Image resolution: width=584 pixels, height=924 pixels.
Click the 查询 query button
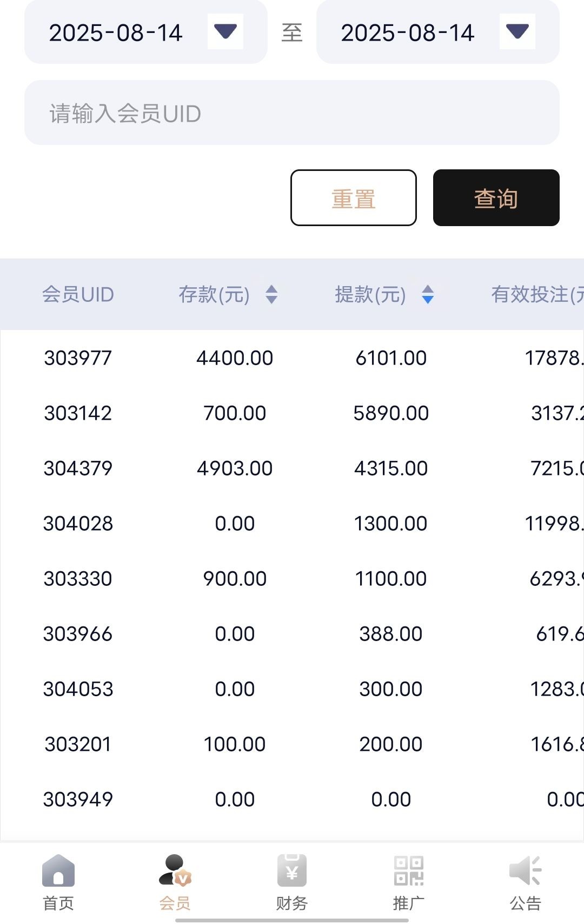496,198
